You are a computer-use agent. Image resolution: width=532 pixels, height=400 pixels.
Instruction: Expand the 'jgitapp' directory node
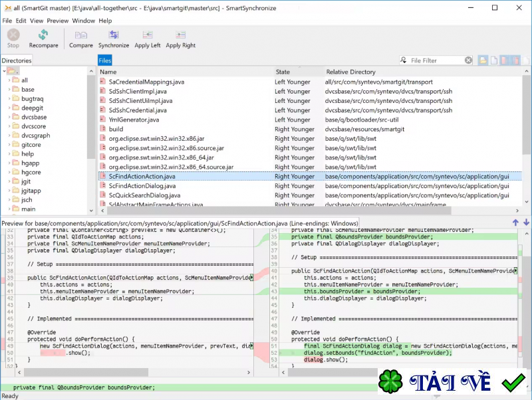click(9, 190)
